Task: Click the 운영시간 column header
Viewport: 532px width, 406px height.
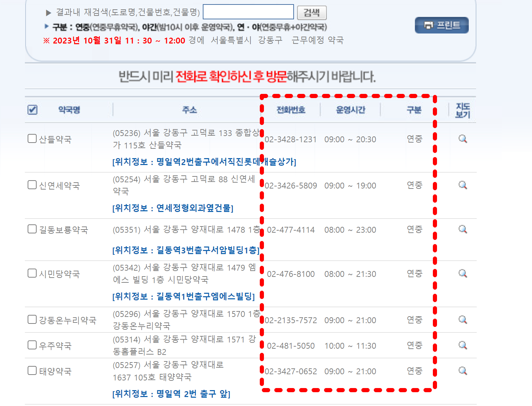Action: [351, 110]
